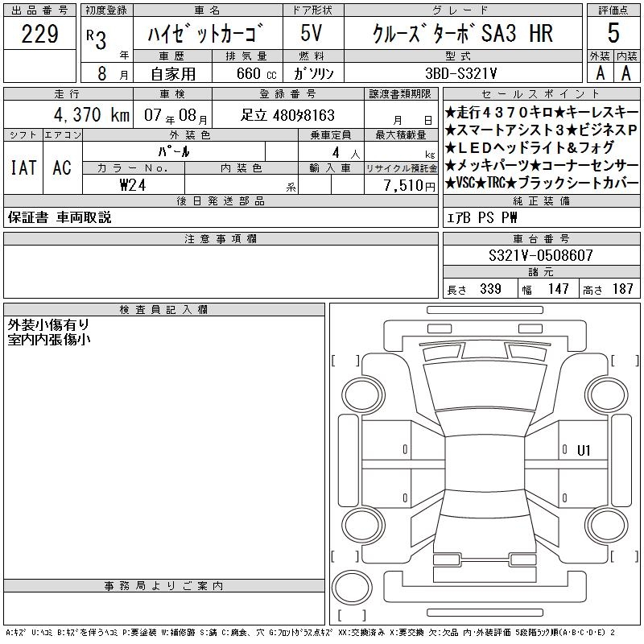Select the 出品番号 header label
This screenshot has width=644, height=644.
click(39, 10)
